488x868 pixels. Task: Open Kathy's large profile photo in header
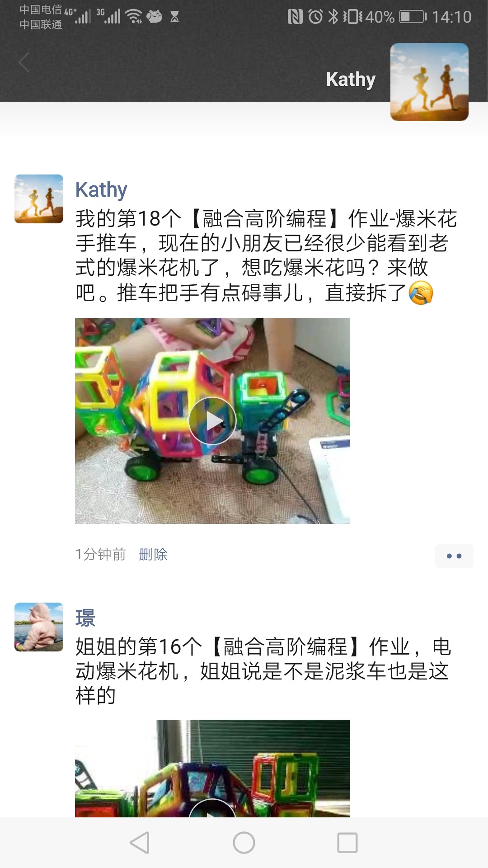[x=429, y=82]
